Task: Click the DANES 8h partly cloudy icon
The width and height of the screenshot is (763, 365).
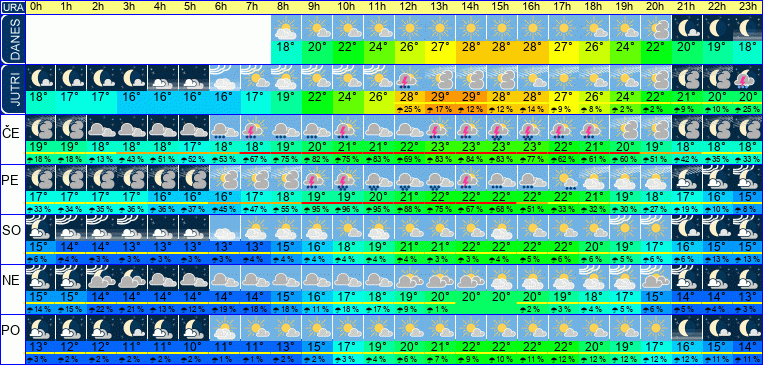Action: 286,28
